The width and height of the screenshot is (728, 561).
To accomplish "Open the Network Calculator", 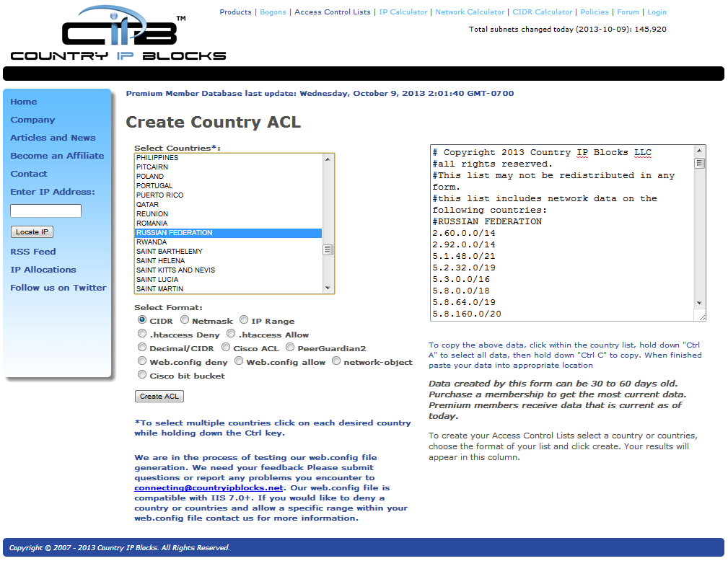I will 470,12.
